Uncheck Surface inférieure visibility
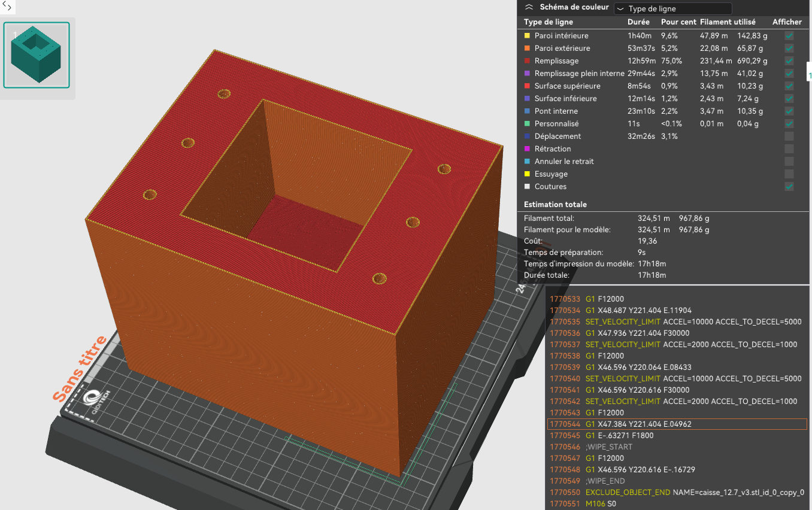The height and width of the screenshot is (510, 812). click(789, 99)
